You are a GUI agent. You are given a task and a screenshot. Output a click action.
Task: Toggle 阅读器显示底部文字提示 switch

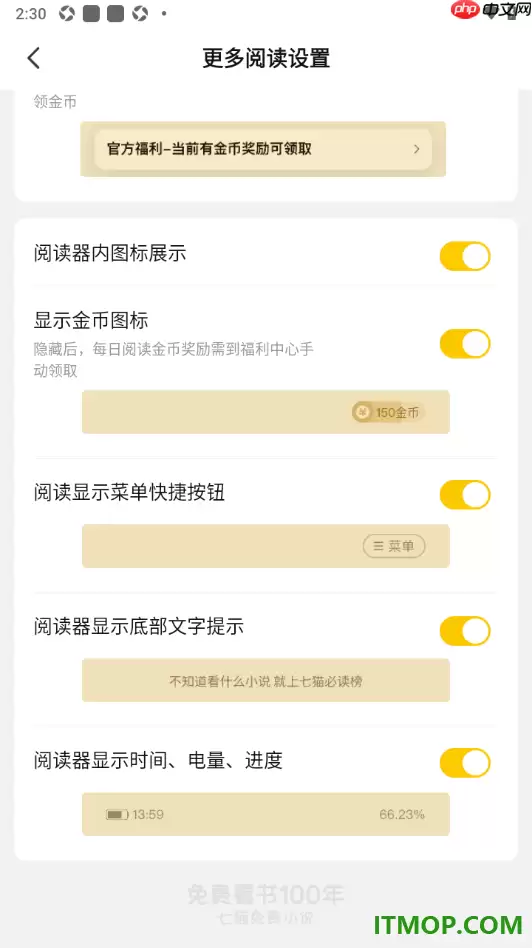tap(464, 631)
